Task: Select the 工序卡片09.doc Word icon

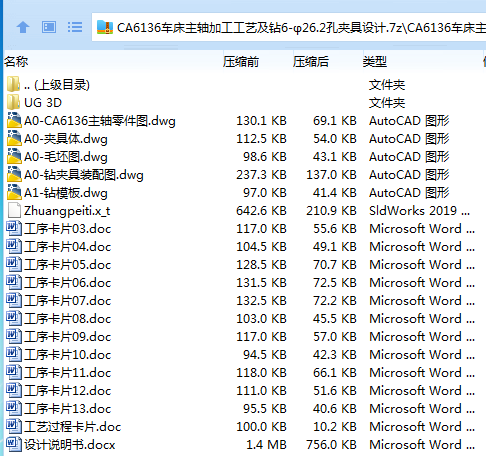Action: tap(14, 336)
